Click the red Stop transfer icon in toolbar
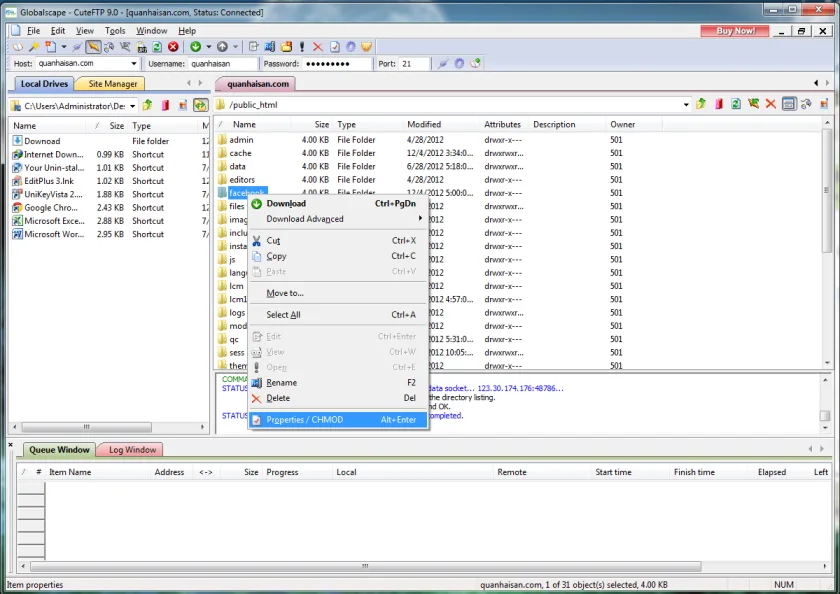The height and width of the screenshot is (594, 840). 173,47
